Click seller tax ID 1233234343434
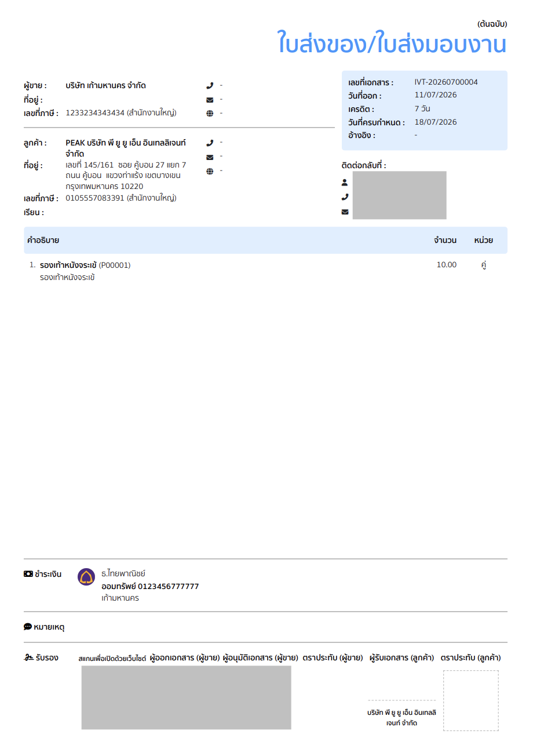533x756 pixels. point(95,112)
